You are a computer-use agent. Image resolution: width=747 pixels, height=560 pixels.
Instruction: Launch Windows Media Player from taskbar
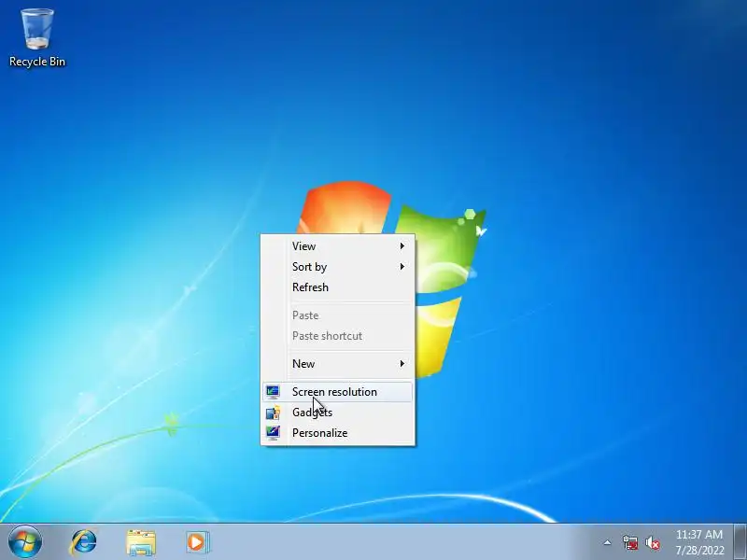pyautogui.click(x=197, y=542)
